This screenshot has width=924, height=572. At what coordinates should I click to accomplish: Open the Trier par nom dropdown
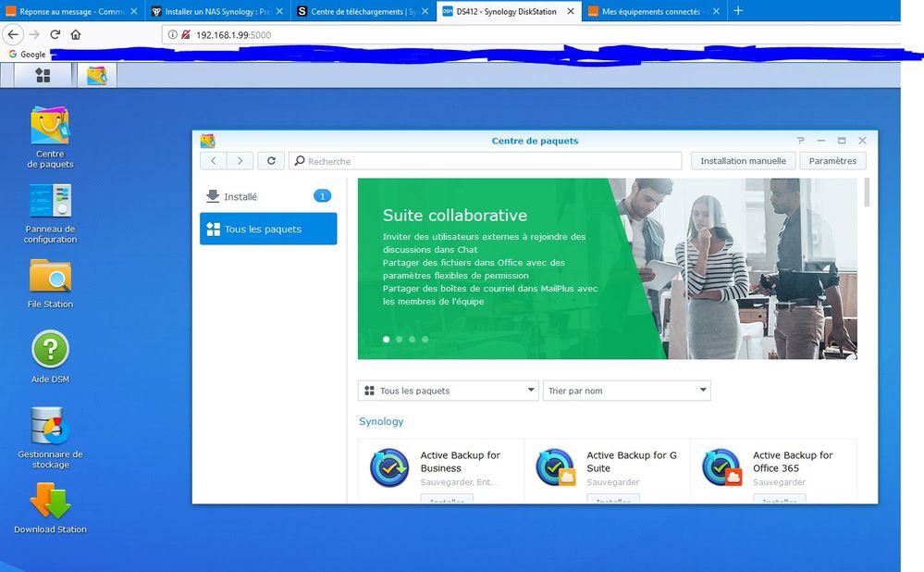(x=626, y=391)
